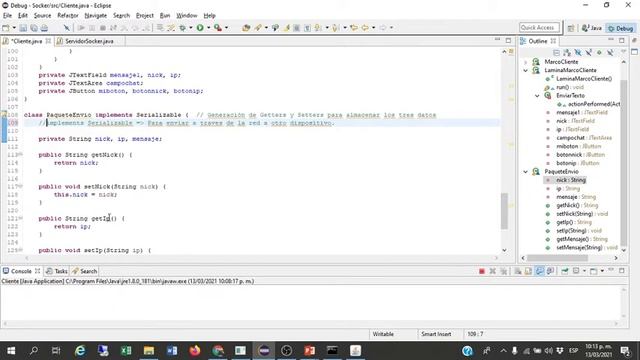Viewport: 640px width, 360px height.
Task: Open the Navigate menu
Action: (x=96, y=16)
